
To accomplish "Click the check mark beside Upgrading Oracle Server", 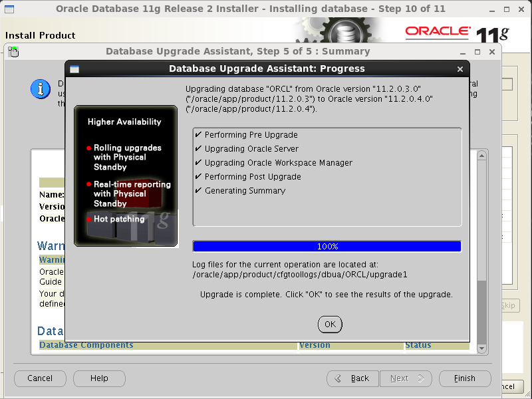I will 198,148.
